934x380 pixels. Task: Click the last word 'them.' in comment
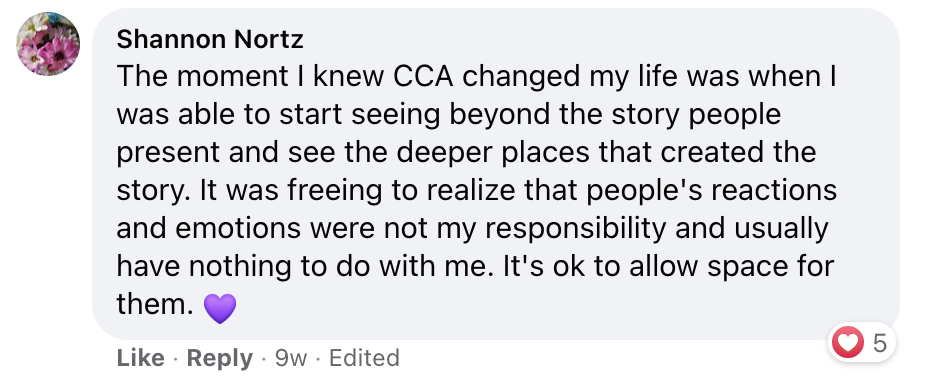point(155,306)
